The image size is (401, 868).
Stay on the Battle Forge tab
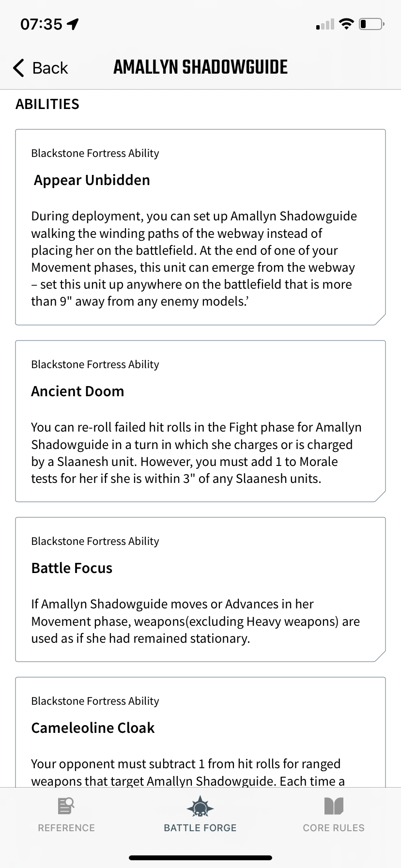(x=200, y=814)
